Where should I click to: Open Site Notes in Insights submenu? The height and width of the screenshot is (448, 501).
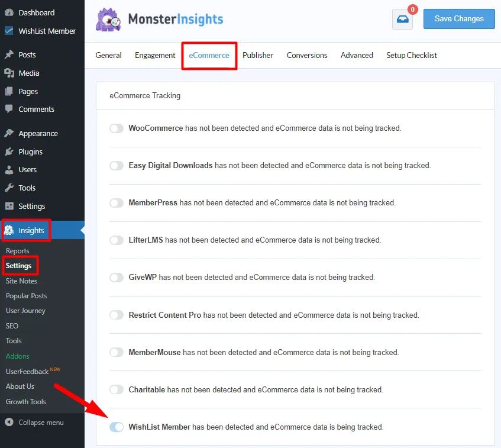21,281
